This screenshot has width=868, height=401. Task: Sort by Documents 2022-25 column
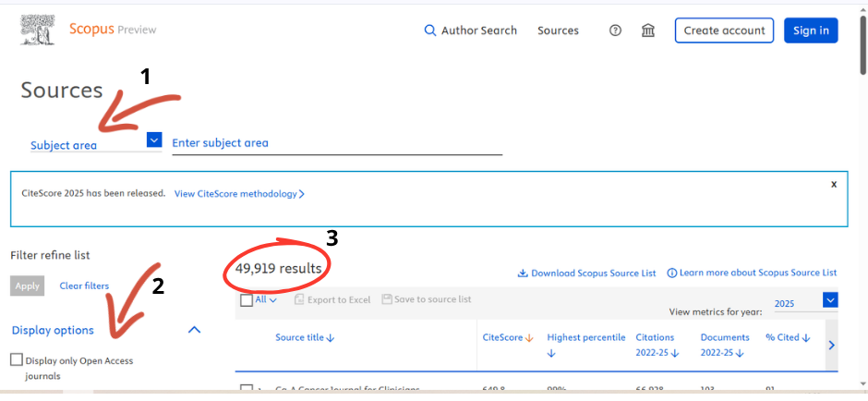point(725,345)
